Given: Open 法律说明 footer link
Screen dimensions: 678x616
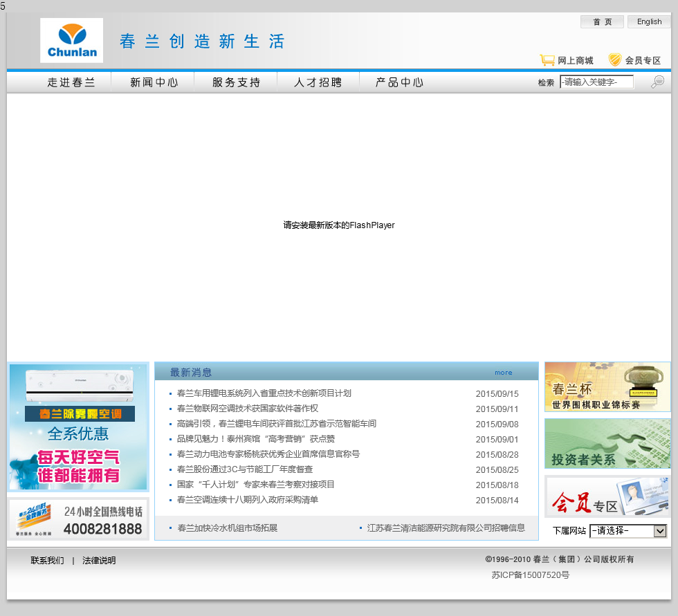Looking at the screenshot, I should coord(99,560).
